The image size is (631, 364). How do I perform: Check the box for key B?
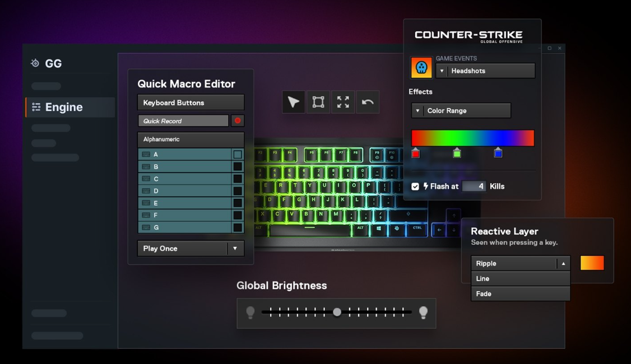coord(238,166)
